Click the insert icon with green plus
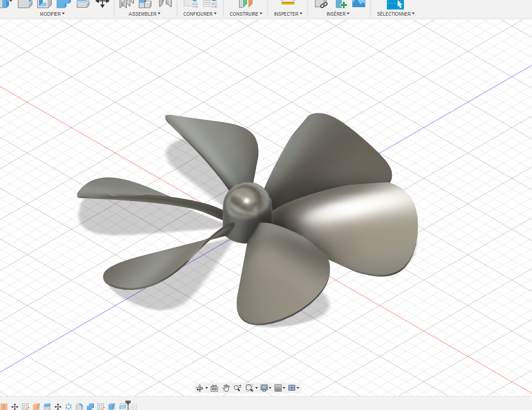The width and height of the screenshot is (532, 410). tap(341, 4)
